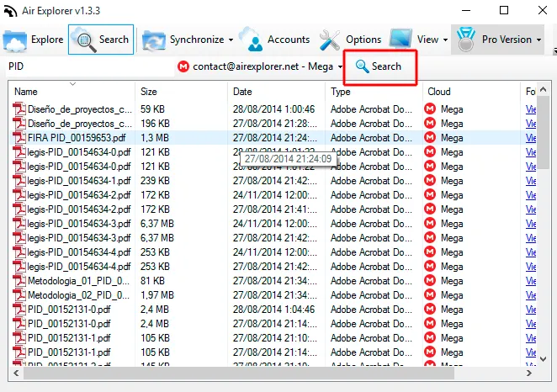Click Mega icon in legis-PID_00154634-1 row
The width and height of the screenshot is (557, 392).
tap(430, 180)
